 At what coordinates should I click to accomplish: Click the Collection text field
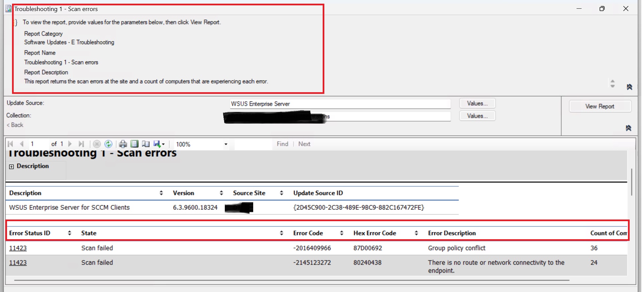point(340,116)
